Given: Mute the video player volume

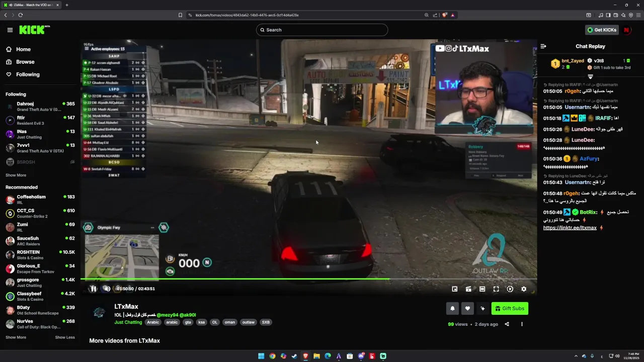Looking at the screenshot, I should (x=107, y=289).
